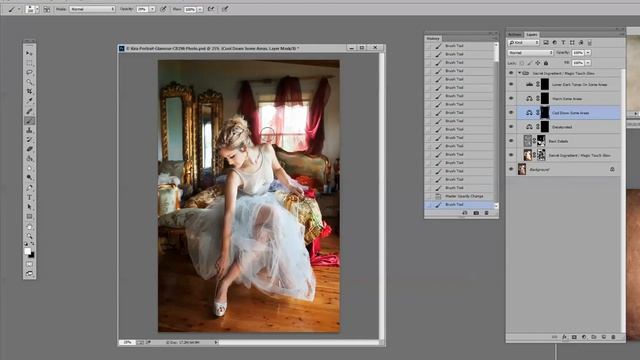The width and height of the screenshot is (640, 360).
Task: Create a new group in Layers panel
Action: [x=594, y=337]
